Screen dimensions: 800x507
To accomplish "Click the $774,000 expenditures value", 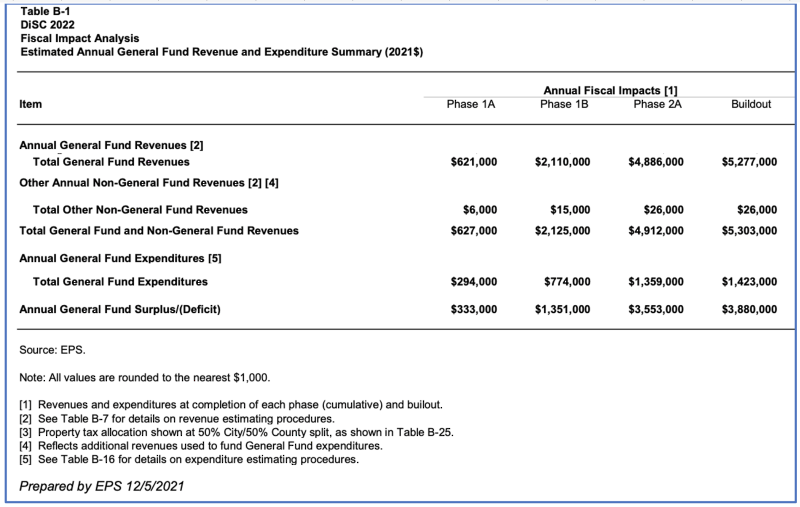I will coord(567,282).
